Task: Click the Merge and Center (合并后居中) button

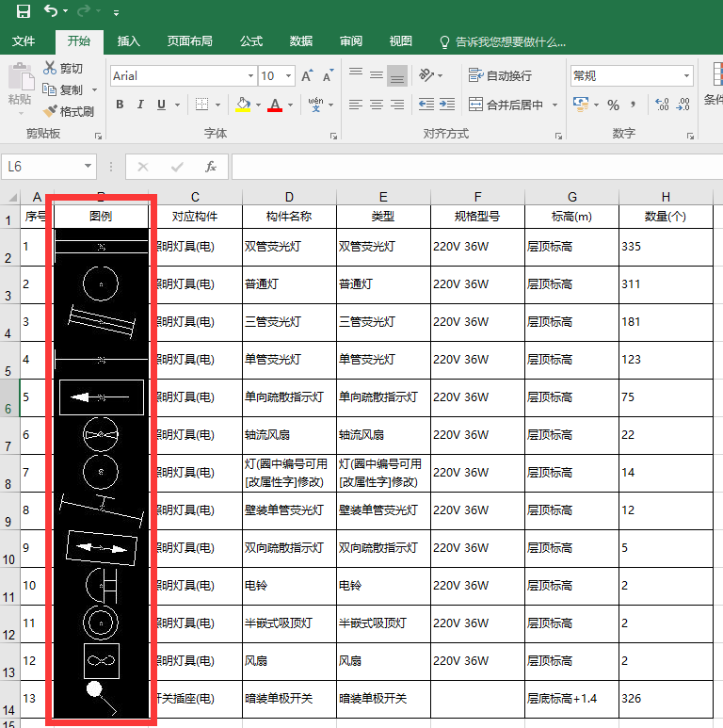Action: click(506, 105)
